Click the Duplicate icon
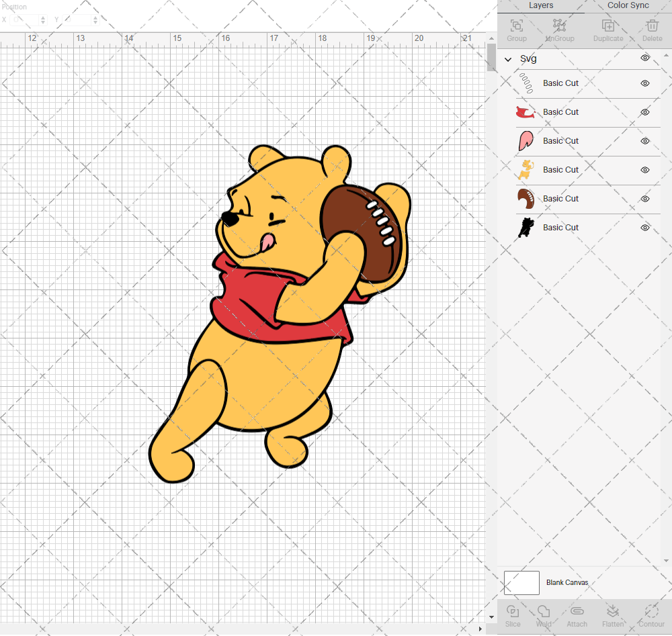Image resolution: width=672 pixels, height=636 pixels. tap(607, 26)
